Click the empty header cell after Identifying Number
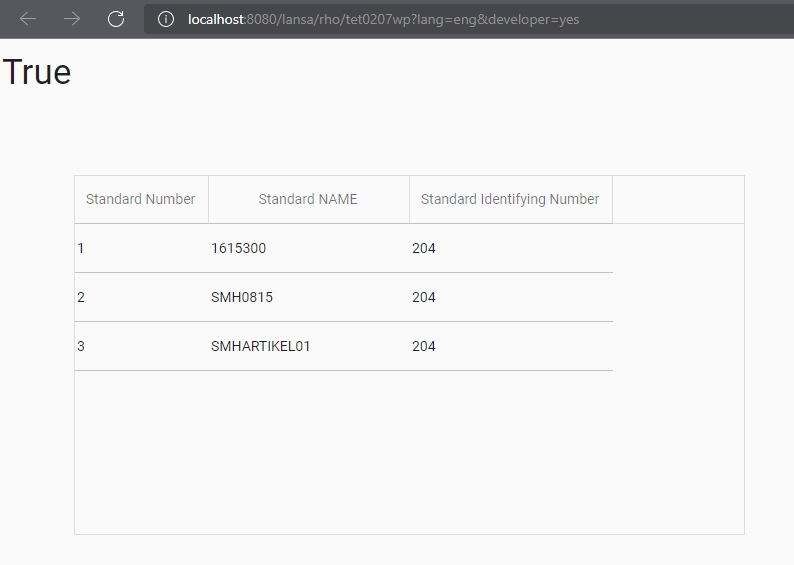 point(678,199)
